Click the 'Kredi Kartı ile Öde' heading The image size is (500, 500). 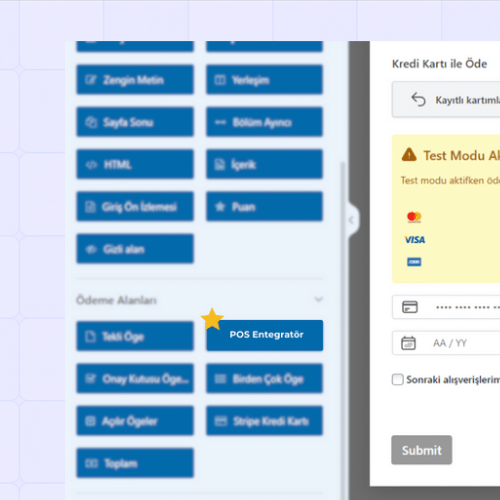[439, 64]
